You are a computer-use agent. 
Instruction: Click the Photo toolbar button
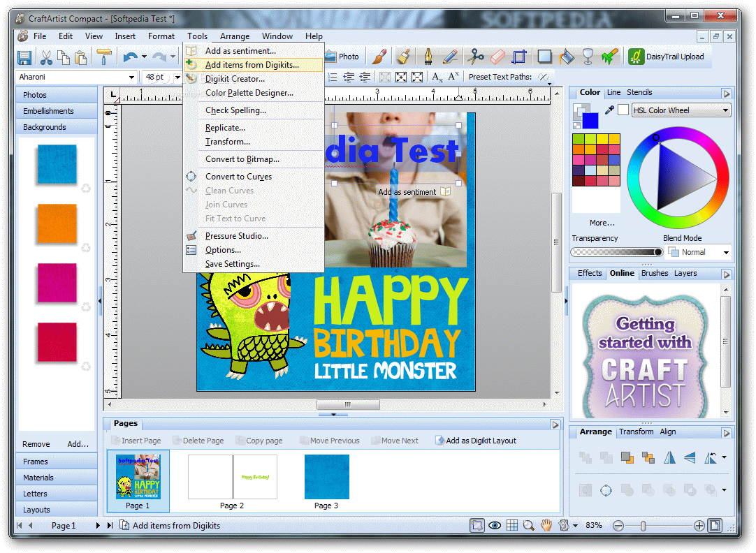click(342, 57)
